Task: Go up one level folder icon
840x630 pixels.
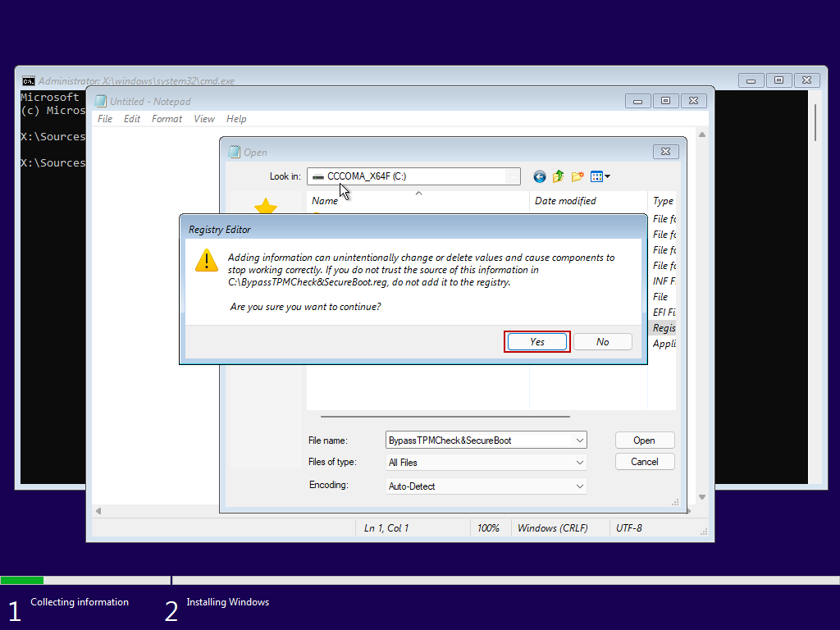Action: [558, 176]
